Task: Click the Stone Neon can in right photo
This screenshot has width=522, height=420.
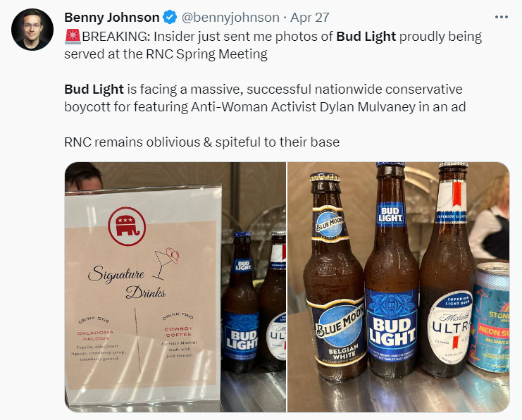Action: (489, 317)
